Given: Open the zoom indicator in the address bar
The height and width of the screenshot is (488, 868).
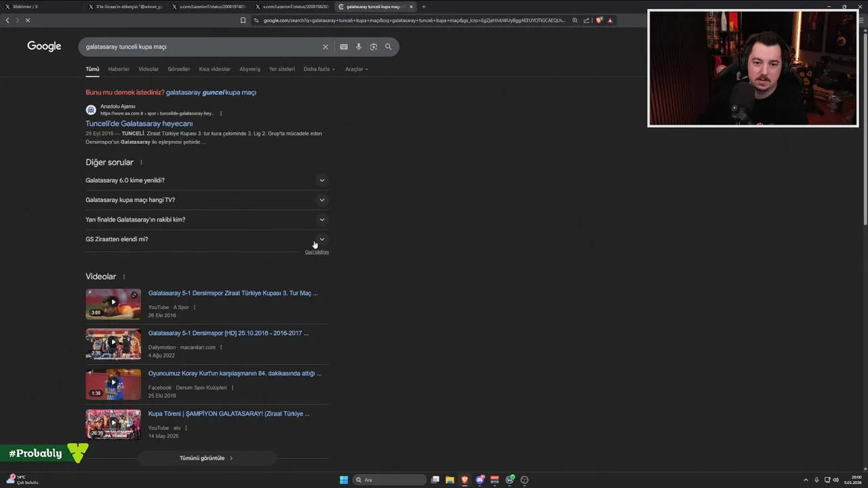Looking at the screenshot, I should click(575, 20).
